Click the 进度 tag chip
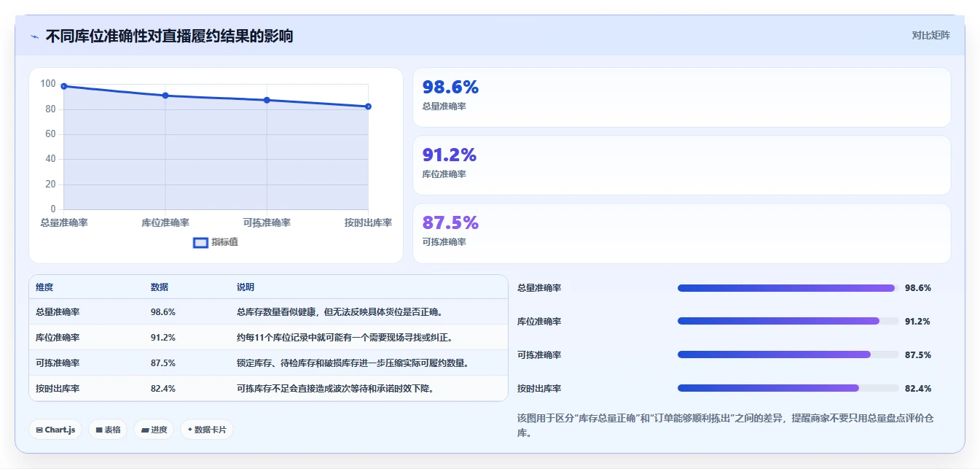 pyautogui.click(x=154, y=430)
